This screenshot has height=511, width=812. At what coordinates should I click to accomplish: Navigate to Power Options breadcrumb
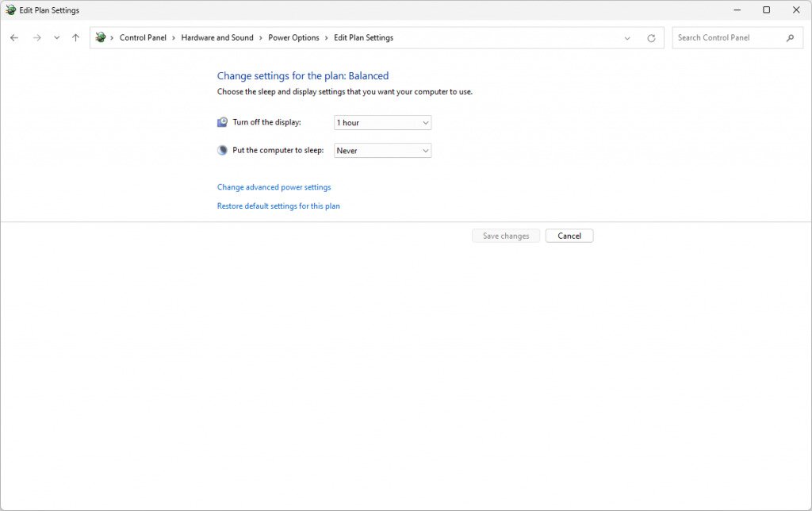point(293,37)
